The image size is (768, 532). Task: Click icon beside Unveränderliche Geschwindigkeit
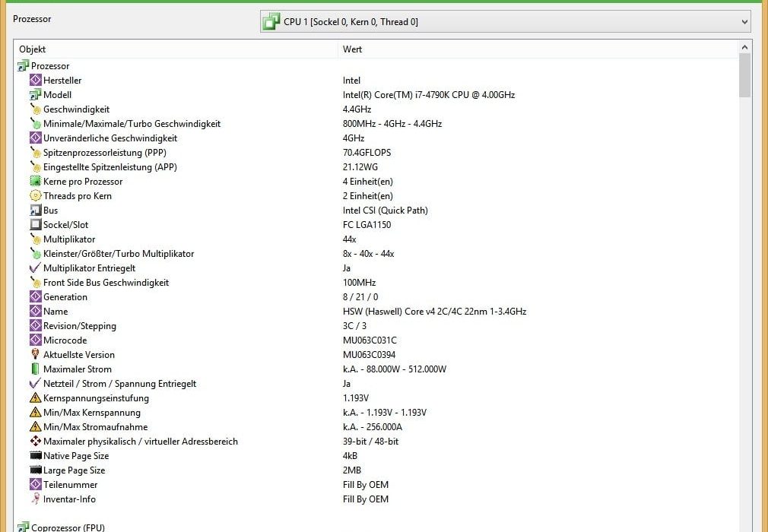coord(35,138)
